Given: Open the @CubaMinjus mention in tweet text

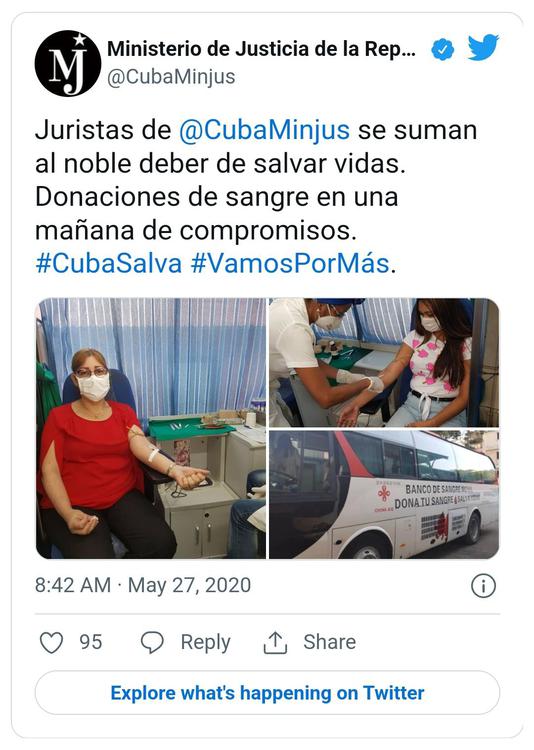Looking at the screenshot, I should [264, 130].
